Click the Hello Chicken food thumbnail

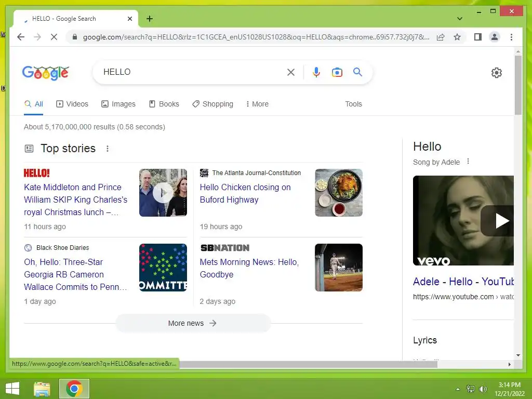(339, 193)
